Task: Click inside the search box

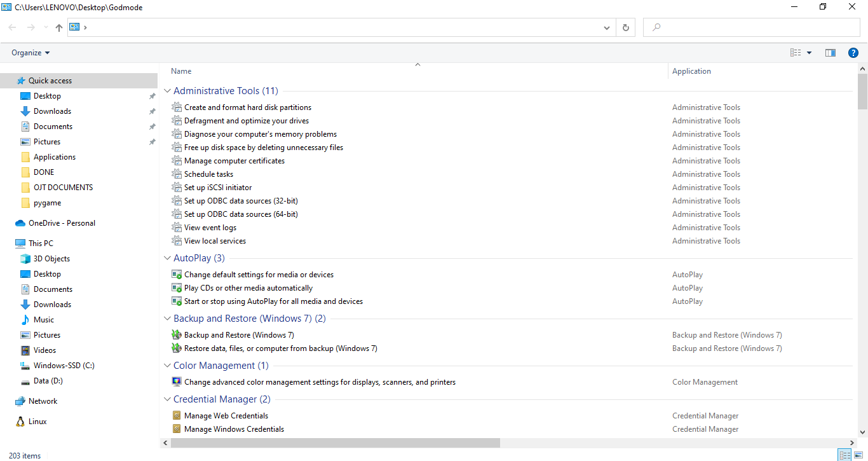Action: (x=752, y=27)
